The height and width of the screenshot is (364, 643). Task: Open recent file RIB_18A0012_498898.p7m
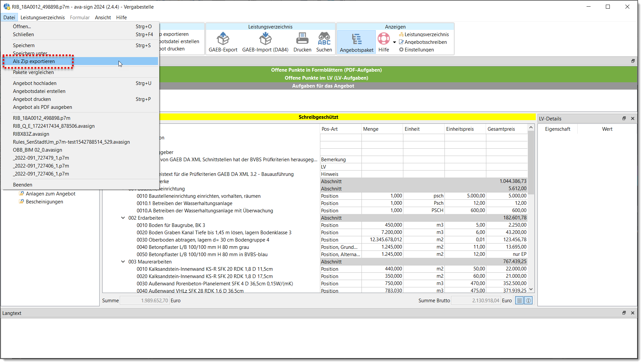(x=80, y=118)
